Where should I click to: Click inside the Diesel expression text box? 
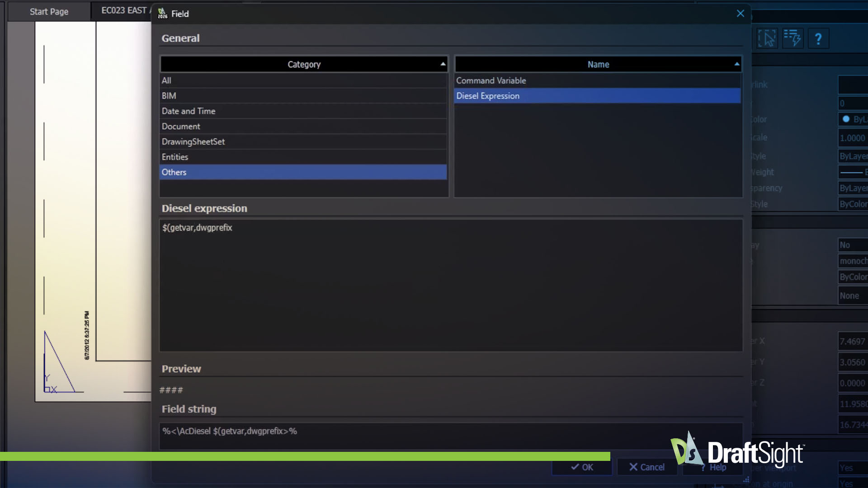pyautogui.click(x=451, y=285)
